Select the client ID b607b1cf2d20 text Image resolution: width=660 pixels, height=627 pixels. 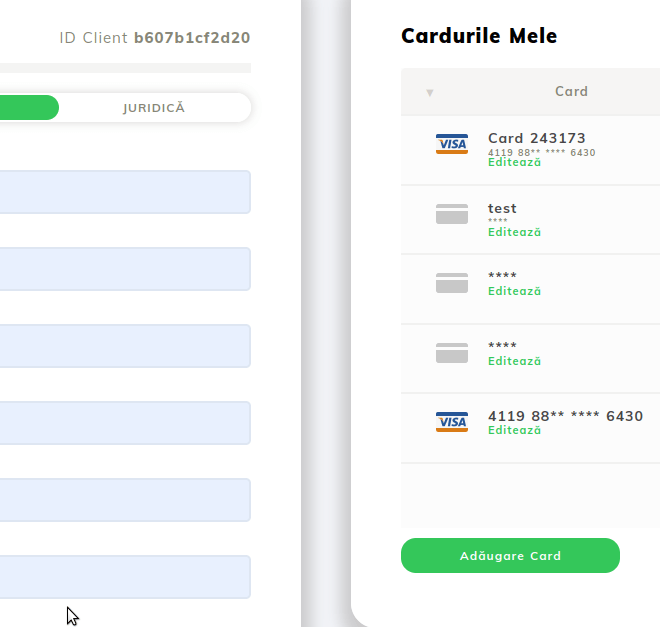pyautogui.click(x=192, y=38)
